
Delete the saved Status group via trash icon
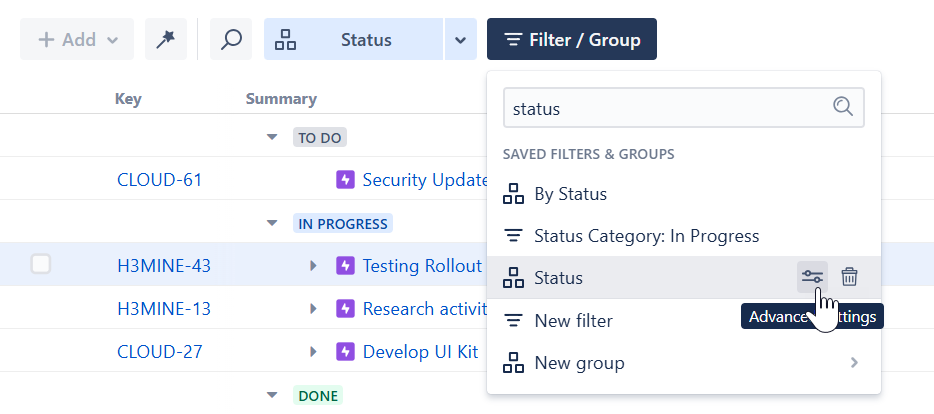click(x=849, y=277)
